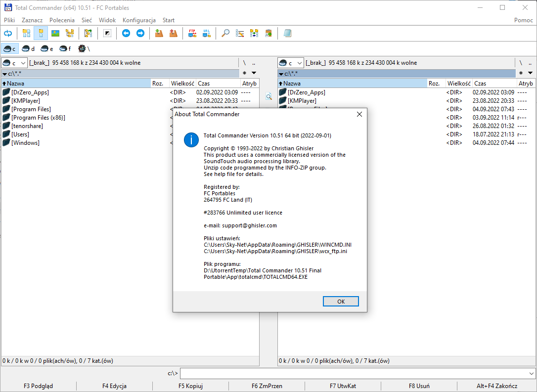This screenshot has width=537, height=392.
Task: Open the new URL connection icon
Action: [x=207, y=33]
